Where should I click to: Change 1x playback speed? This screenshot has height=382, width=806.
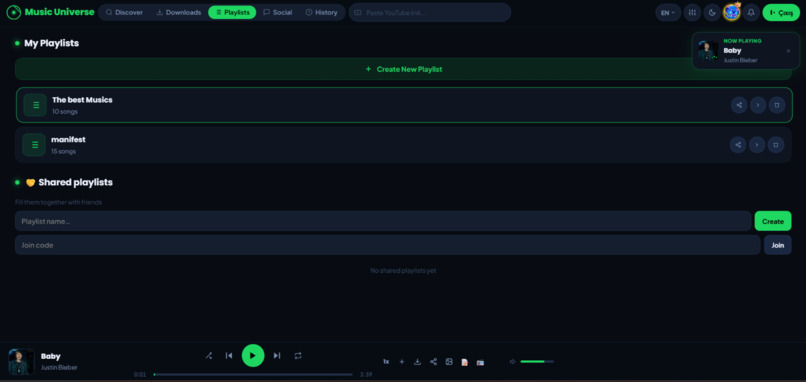[386, 362]
